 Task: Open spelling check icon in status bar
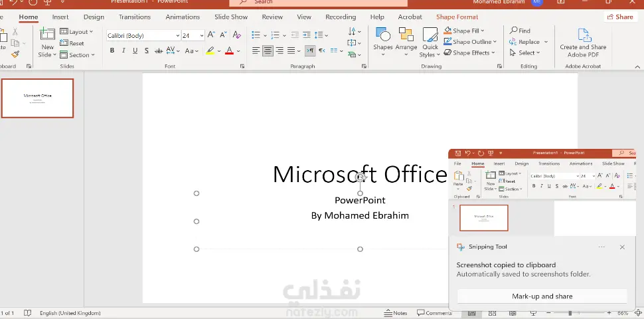tap(27, 313)
